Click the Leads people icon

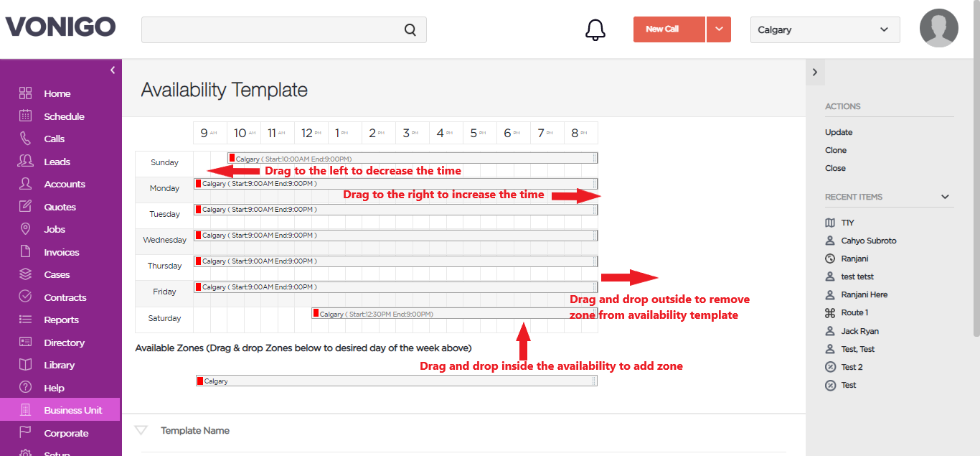click(x=26, y=161)
